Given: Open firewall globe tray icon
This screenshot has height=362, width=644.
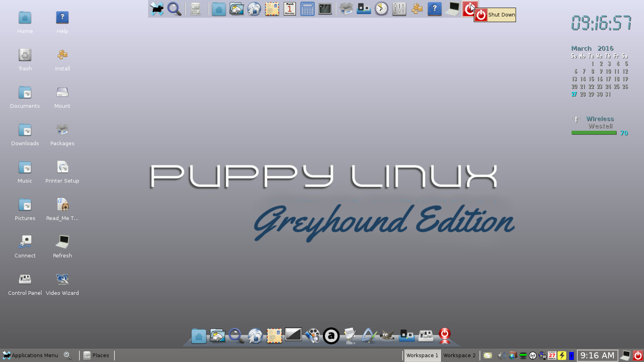Looking at the screenshot, I should pyautogui.click(x=513, y=356).
